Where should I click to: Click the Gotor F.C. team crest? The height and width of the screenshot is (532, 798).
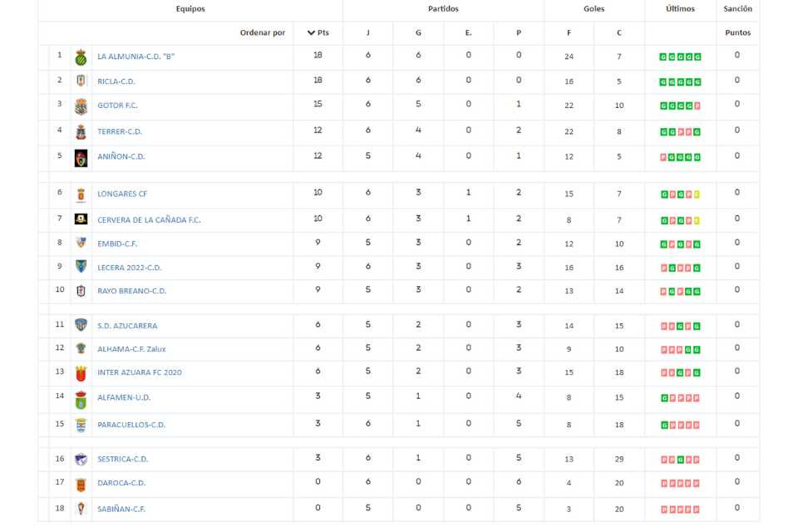pos(81,106)
